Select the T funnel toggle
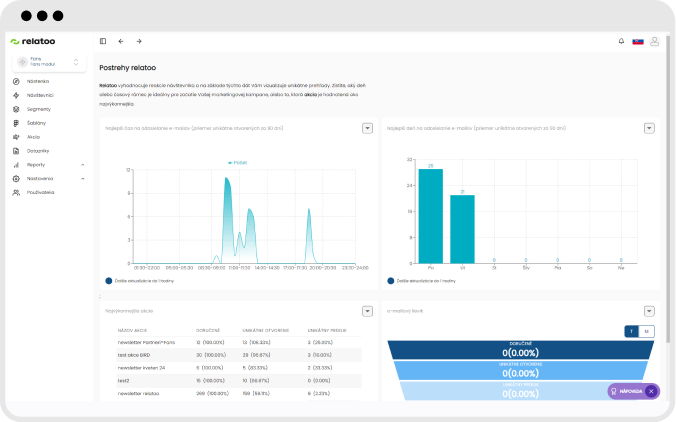 coord(632,331)
